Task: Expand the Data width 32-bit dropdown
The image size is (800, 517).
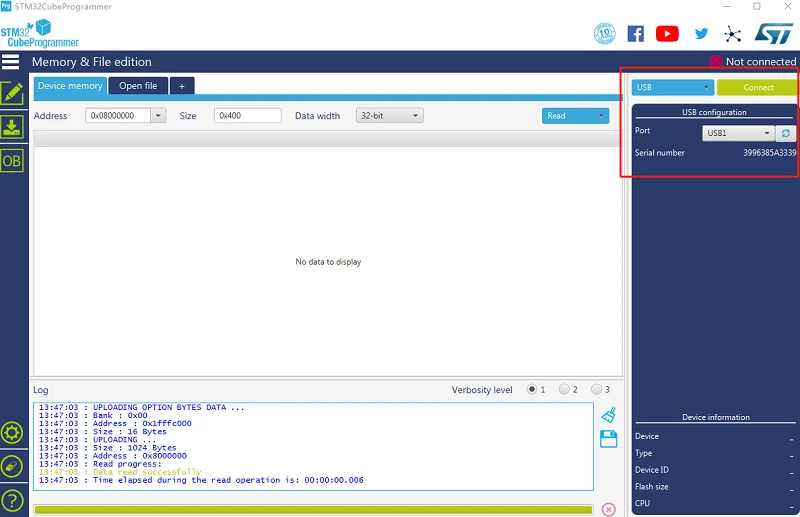Action: click(390, 115)
